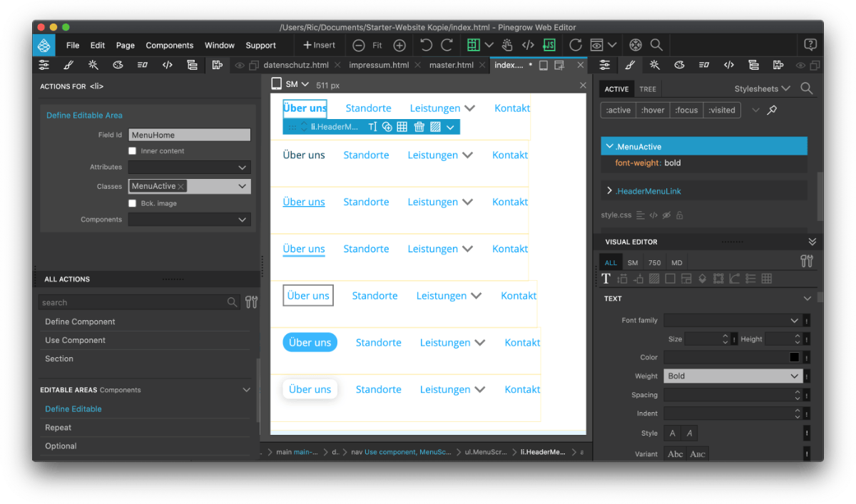Toggle the :visited pseudo-class
This screenshot has height=504, width=856.
point(723,110)
